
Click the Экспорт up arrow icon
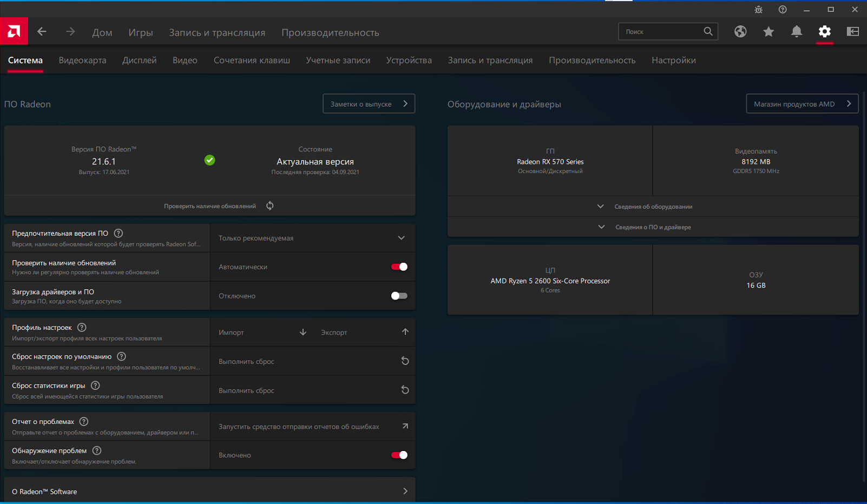coord(405,332)
